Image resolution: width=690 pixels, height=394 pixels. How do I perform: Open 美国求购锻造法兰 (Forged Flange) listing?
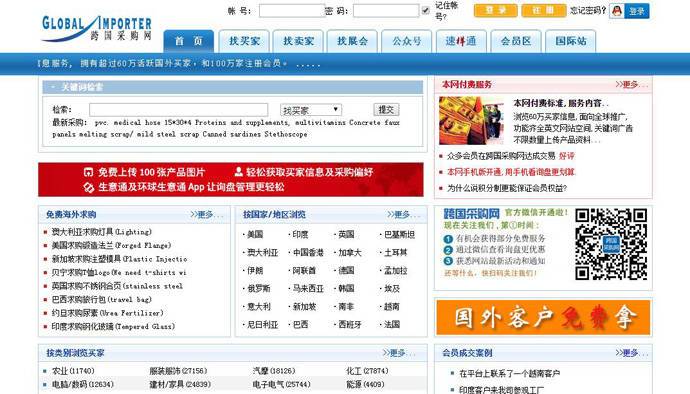pyautogui.click(x=111, y=245)
